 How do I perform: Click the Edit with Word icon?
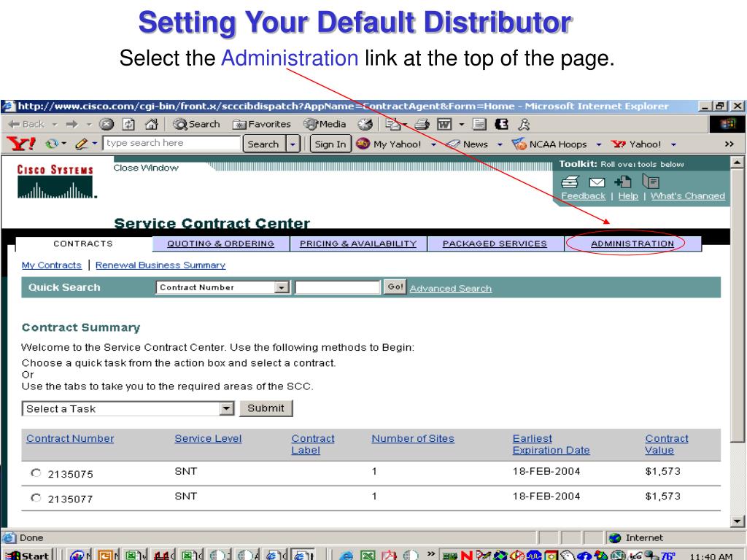point(444,124)
